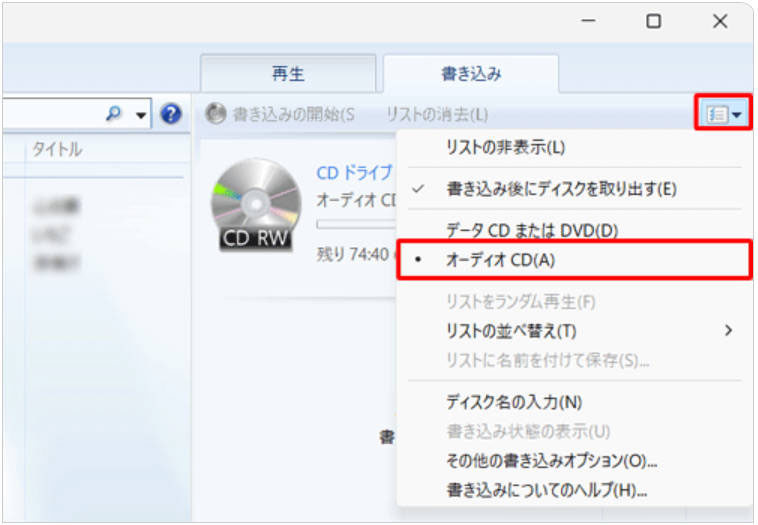The width and height of the screenshot is (758, 525).
Task: Open the burn options dropdown icon
Action: pos(724,114)
